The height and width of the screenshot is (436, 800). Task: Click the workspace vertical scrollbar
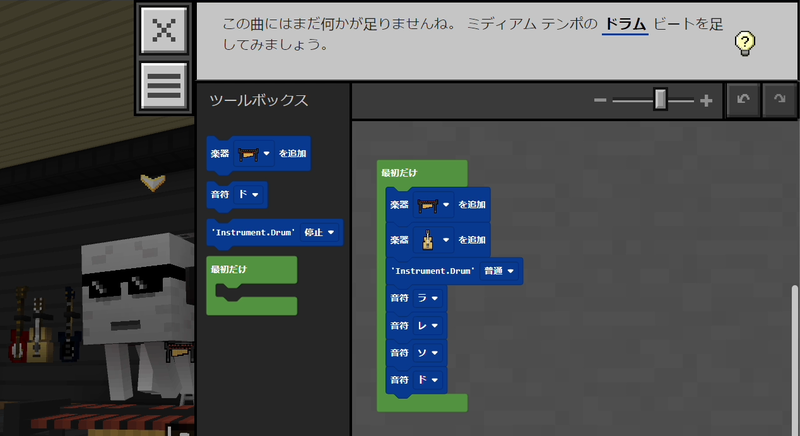click(794, 360)
